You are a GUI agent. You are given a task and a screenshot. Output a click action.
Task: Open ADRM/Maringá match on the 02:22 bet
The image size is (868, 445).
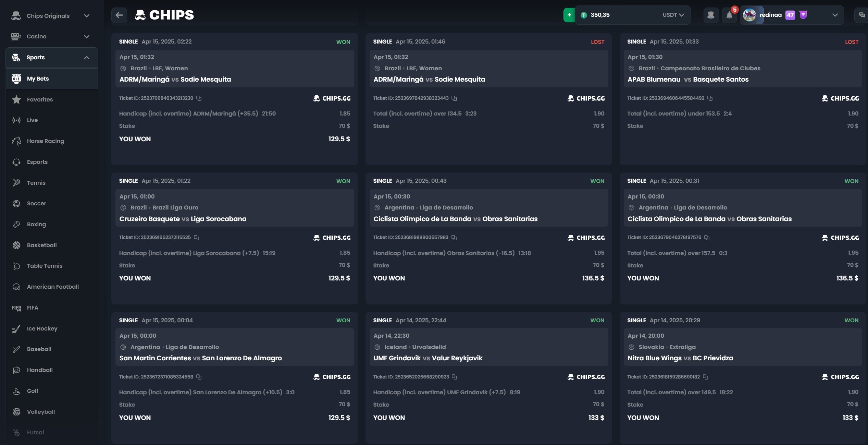pos(175,80)
